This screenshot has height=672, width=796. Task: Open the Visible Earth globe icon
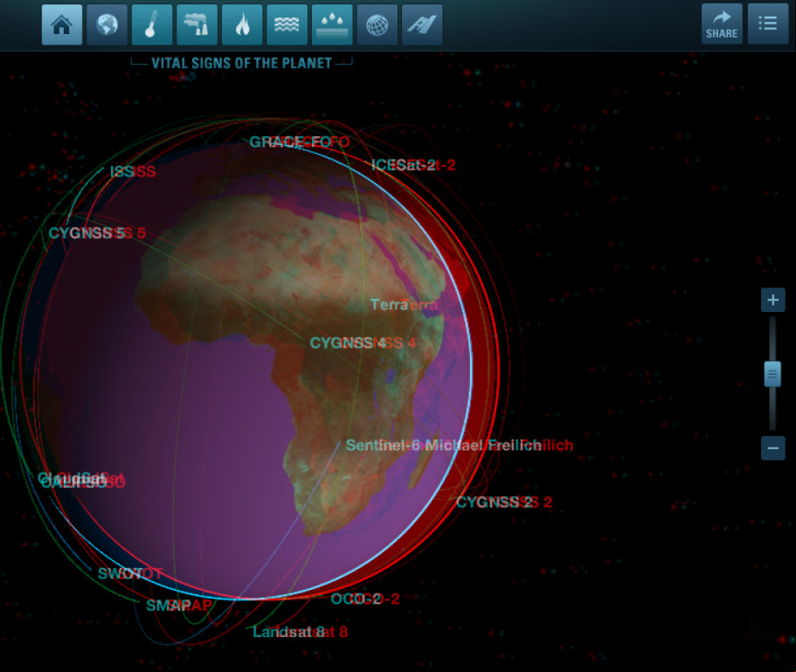coord(107,24)
